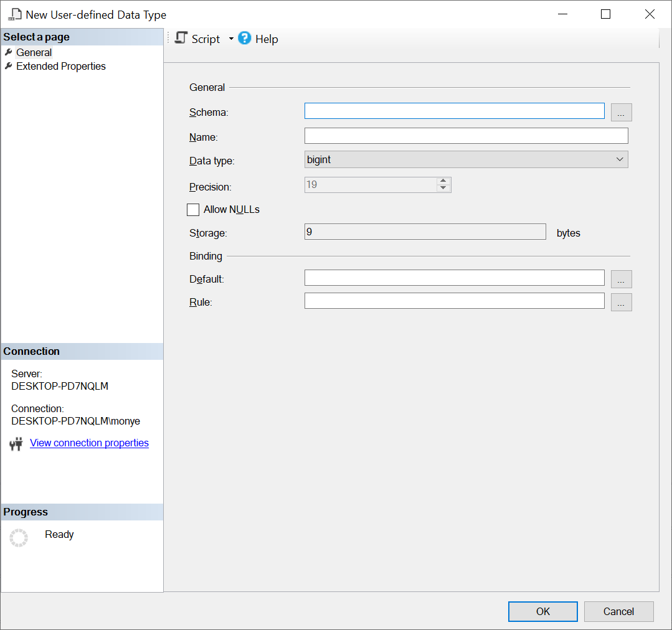The image size is (672, 630).
Task: Click the connection plug icon
Action: (16, 444)
